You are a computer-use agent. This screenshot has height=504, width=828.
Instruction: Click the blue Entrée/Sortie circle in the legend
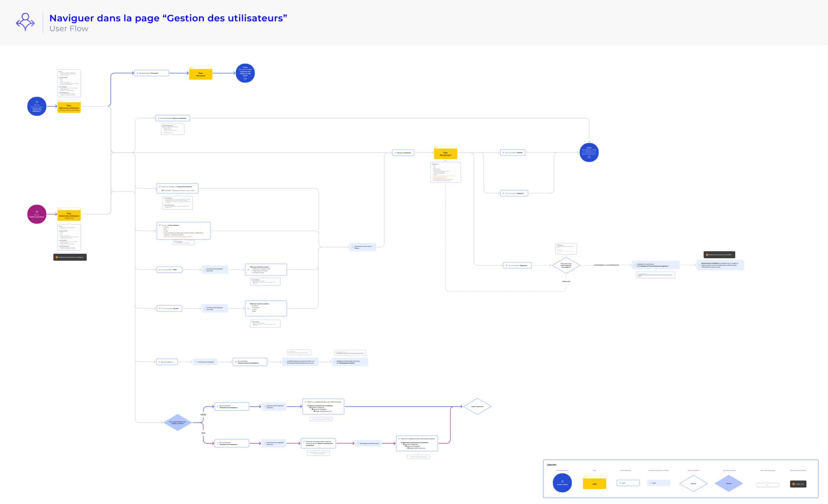(x=562, y=483)
